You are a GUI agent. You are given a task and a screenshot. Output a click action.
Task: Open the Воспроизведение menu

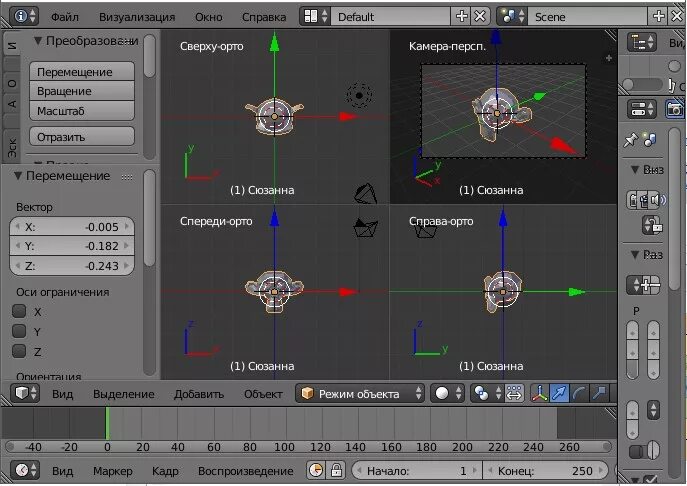click(x=245, y=471)
